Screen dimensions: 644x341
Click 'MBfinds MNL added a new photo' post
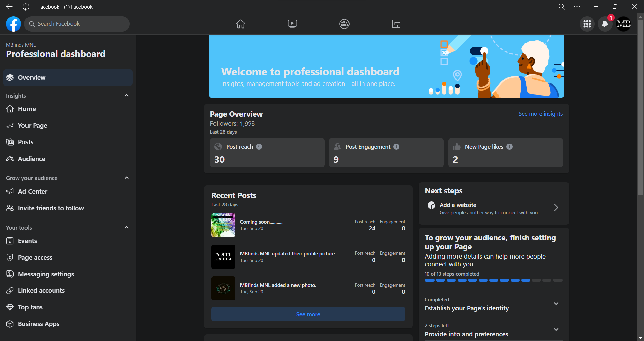(278, 285)
